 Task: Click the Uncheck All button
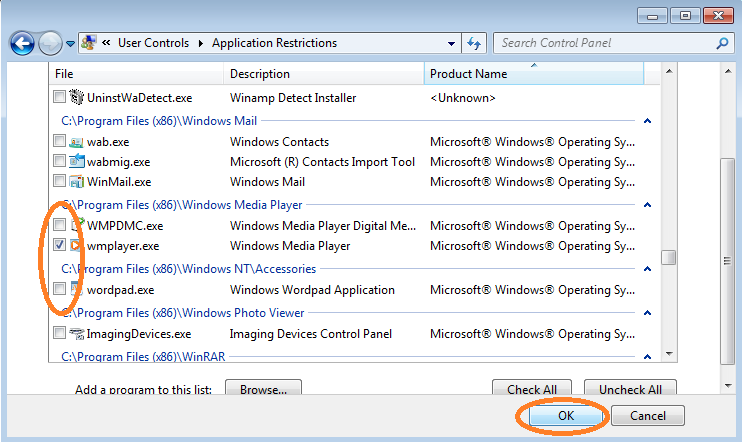click(x=630, y=388)
